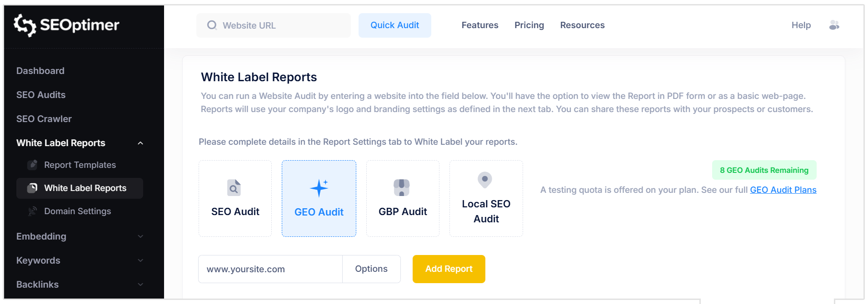Open Domain Settings submenu item
The height and width of the screenshot is (304, 868).
pyautogui.click(x=78, y=211)
